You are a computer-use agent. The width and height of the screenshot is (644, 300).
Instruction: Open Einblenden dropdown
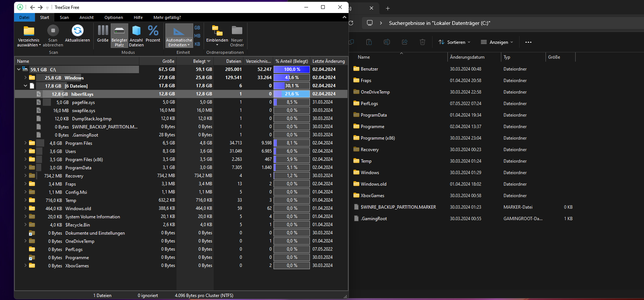click(x=217, y=36)
